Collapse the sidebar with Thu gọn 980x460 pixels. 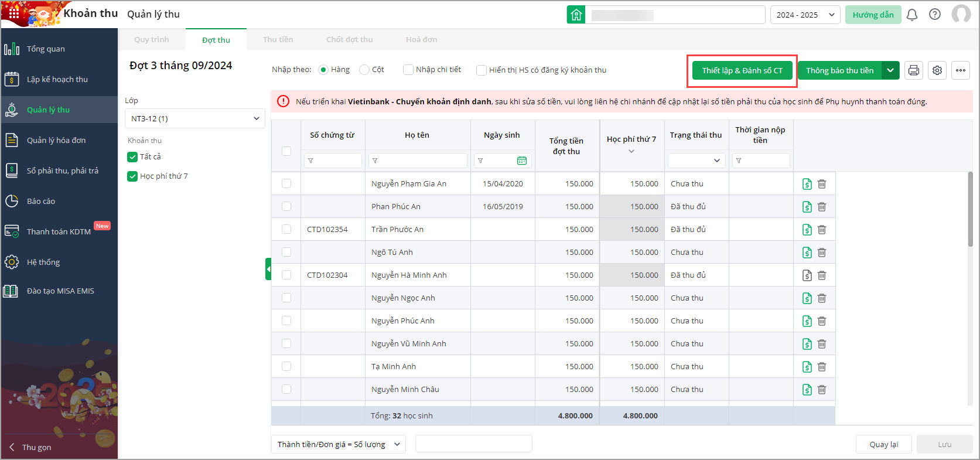tap(30, 447)
